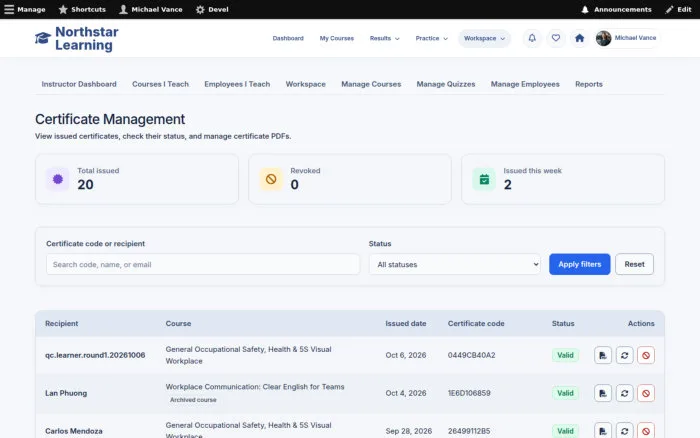Image resolution: width=700 pixels, height=438 pixels.
Task: Select recipient qc.learner.round1.20261006
Action: tap(95, 355)
